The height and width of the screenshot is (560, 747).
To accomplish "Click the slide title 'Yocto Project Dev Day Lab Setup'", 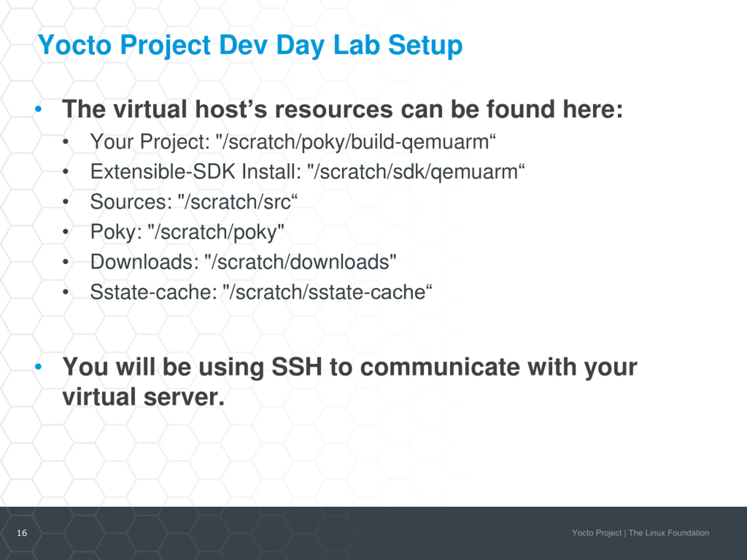I will tap(250, 45).
